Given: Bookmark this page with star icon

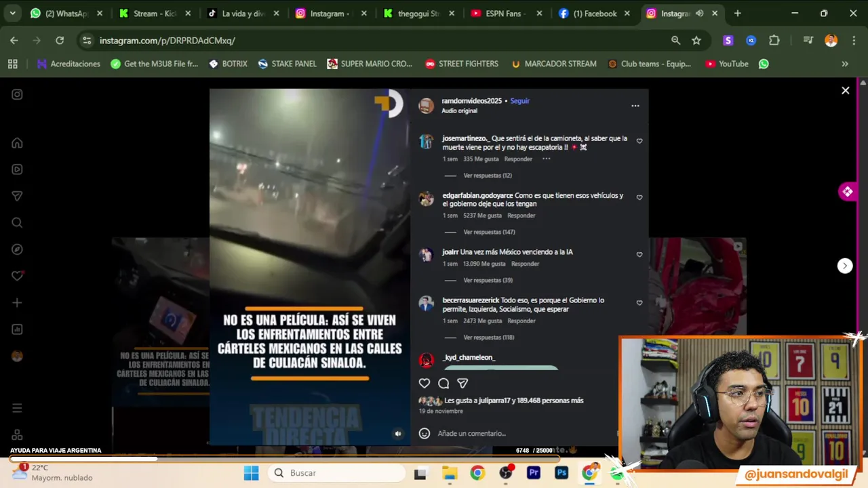Looking at the screenshot, I should point(696,41).
